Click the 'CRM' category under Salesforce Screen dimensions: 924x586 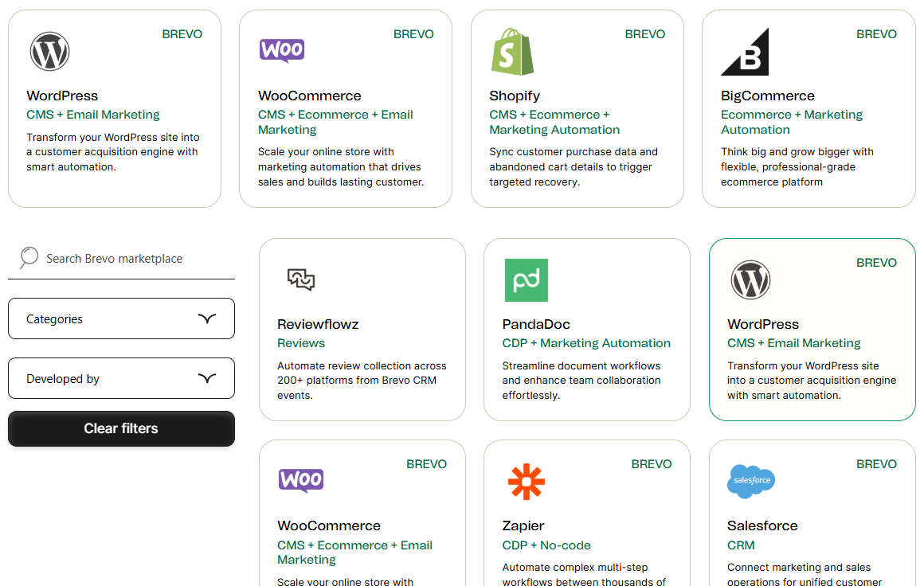tap(741, 545)
